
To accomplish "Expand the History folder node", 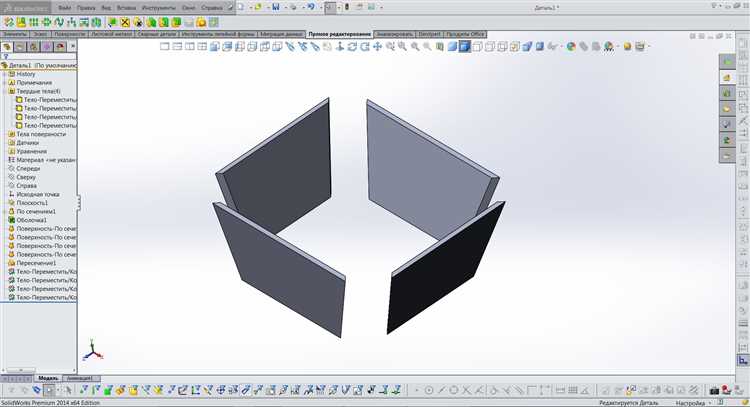I will tap(4, 74).
